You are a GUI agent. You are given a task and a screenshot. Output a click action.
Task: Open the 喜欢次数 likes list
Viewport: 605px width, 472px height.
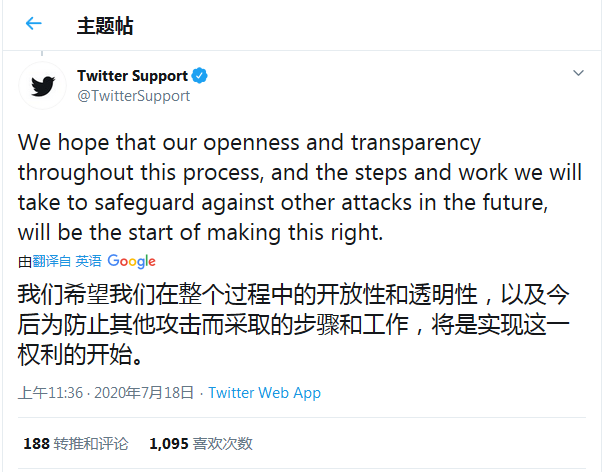click(x=223, y=443)
